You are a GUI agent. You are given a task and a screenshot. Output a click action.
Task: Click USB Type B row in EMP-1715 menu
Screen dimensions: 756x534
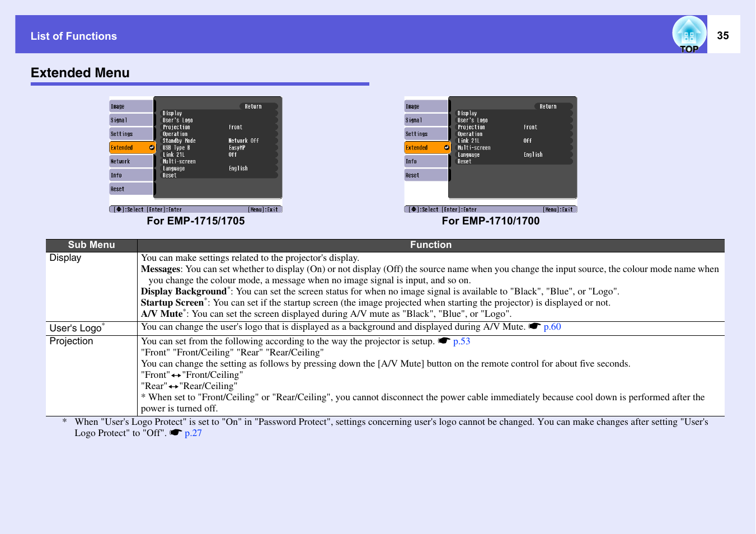tap(218, 148)
